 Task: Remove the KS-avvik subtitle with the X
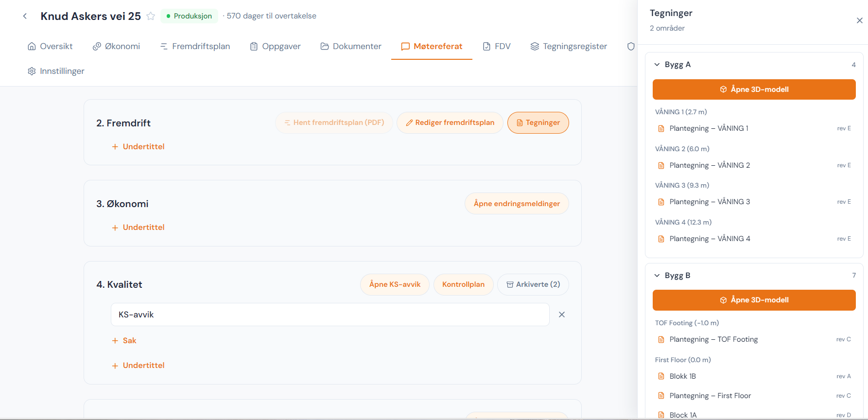click(562, 315)
